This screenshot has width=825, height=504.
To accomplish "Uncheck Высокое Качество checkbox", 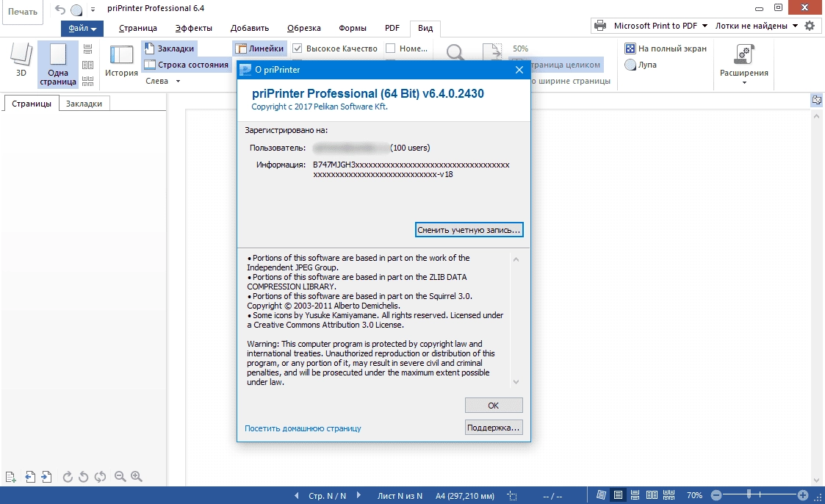I will coord(298,48).
